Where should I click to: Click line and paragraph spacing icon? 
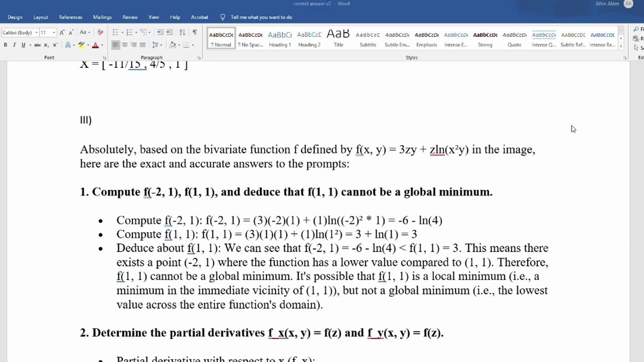coord(154,45)
